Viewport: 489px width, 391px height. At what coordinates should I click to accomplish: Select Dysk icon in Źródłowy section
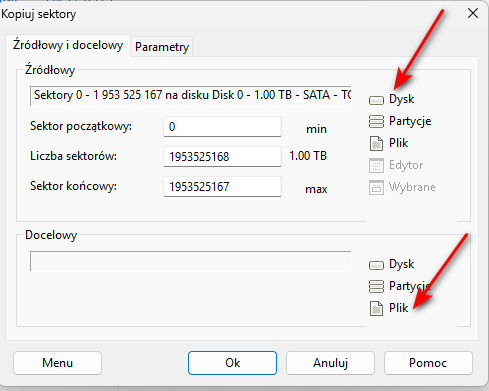pos(376,100)
